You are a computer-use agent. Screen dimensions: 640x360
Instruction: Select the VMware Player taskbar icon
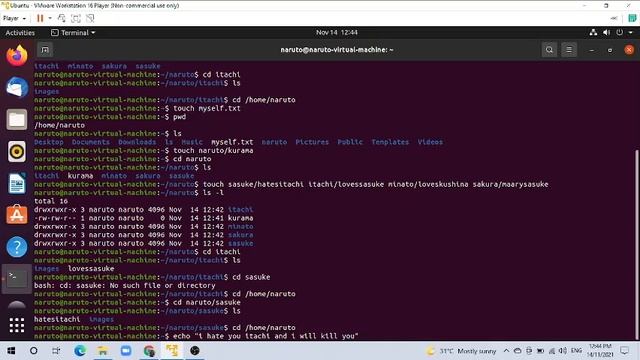(172, 351)
